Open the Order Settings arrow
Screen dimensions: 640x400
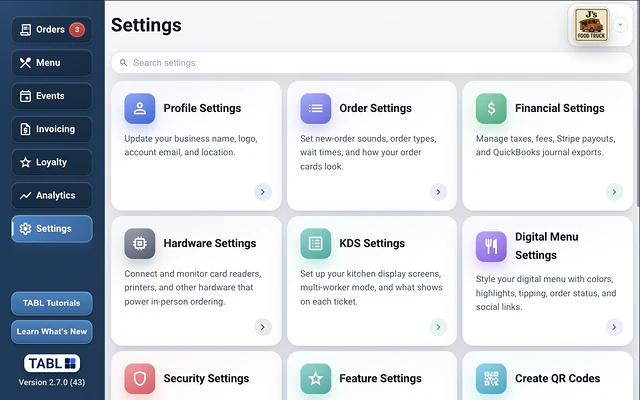[438, 192]
